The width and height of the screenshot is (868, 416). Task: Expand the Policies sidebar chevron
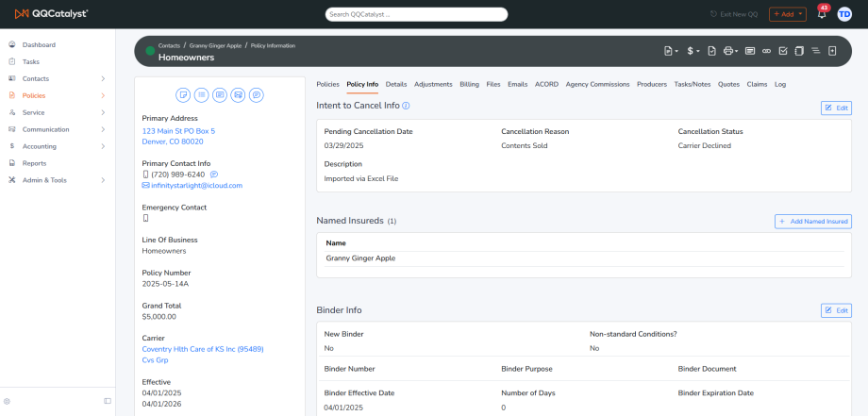tap(103, 95)
